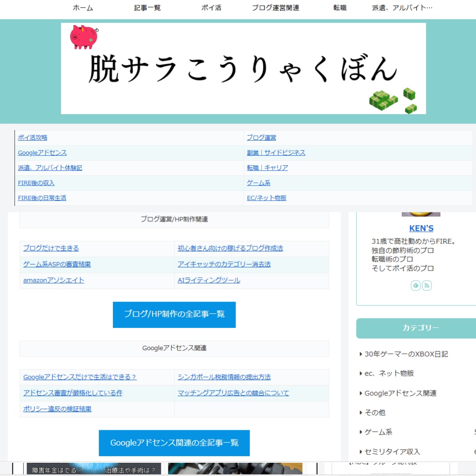Open 初心者さん向けの稼げるブログ作成法 link
Screen dimensions: 476x476
click(230, 248)
